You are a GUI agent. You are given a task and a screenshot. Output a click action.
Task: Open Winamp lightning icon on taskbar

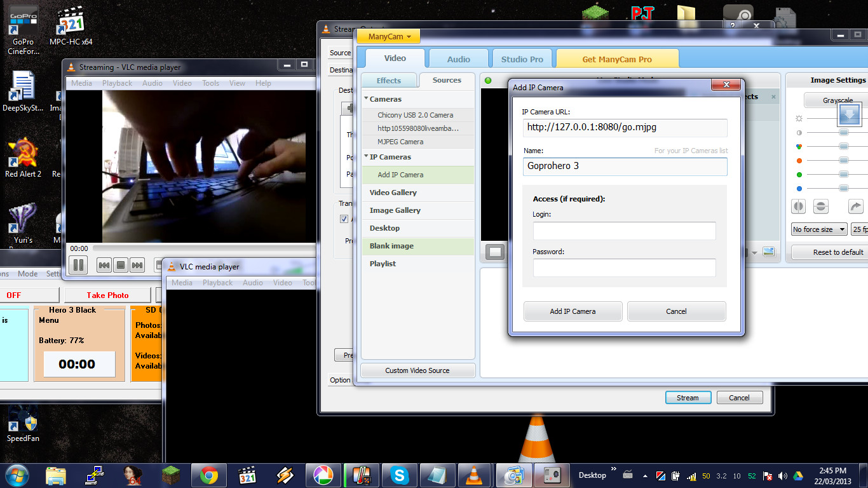285,475
